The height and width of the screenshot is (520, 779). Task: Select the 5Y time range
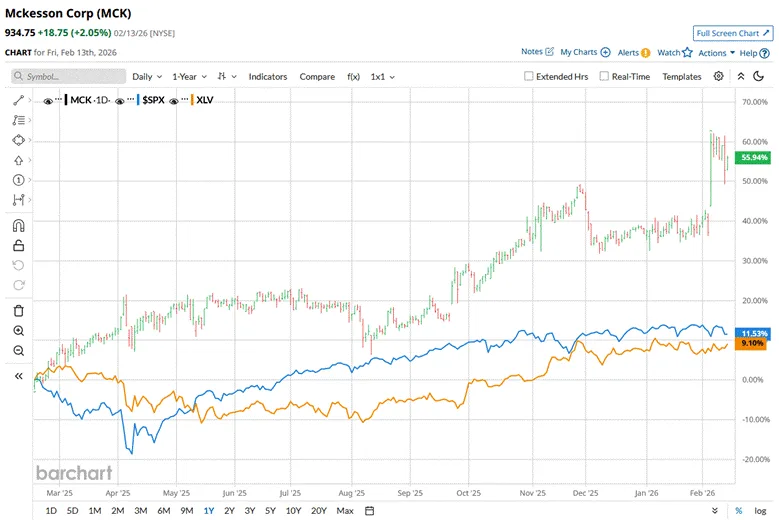pyautogui.click(x=270, y=511)
